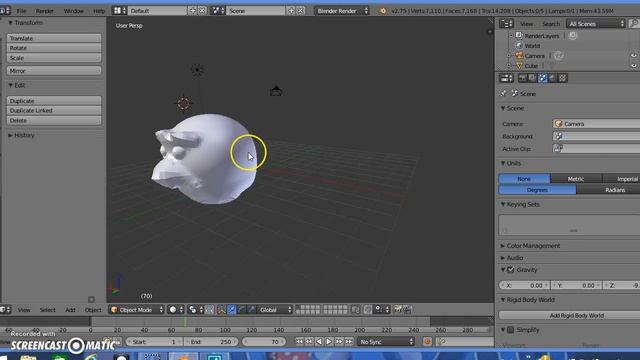
Task: Expand the History panel
Action: (x=22, y=135)
